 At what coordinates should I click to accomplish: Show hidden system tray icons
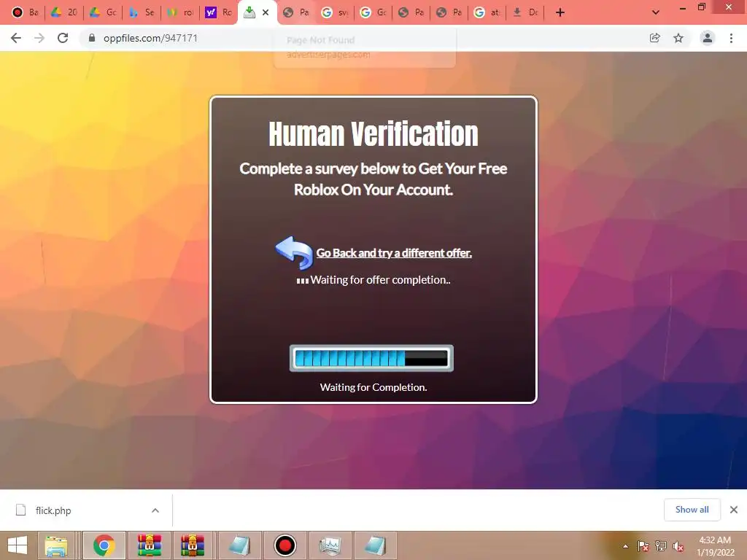(x=625, y=546)
